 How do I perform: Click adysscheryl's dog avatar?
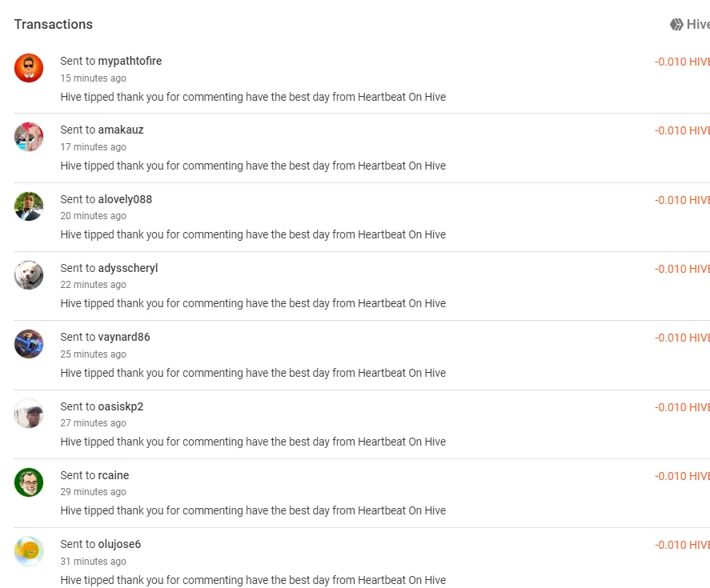point(29,275)
